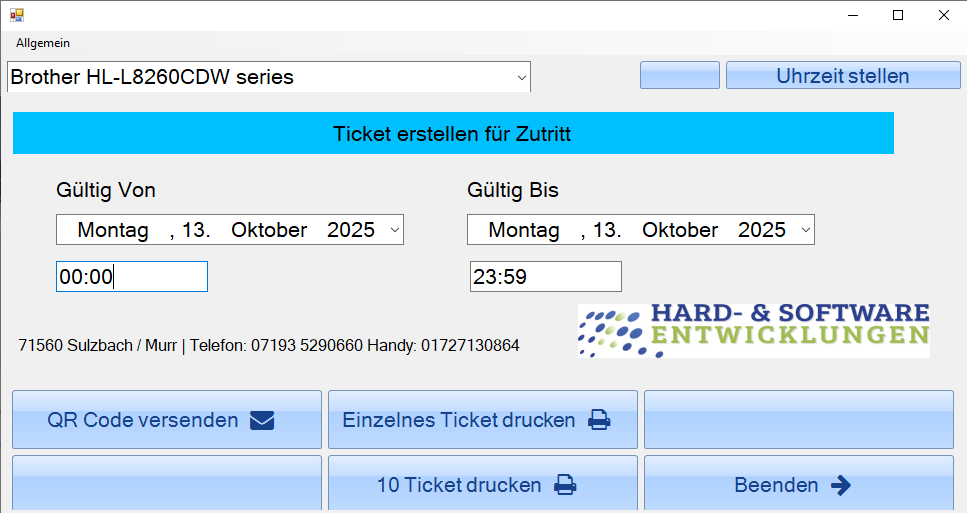Screen dimensions: 967x513
Task: Click the 10 Ticket drucken button
Action: [x=482, y=485]
